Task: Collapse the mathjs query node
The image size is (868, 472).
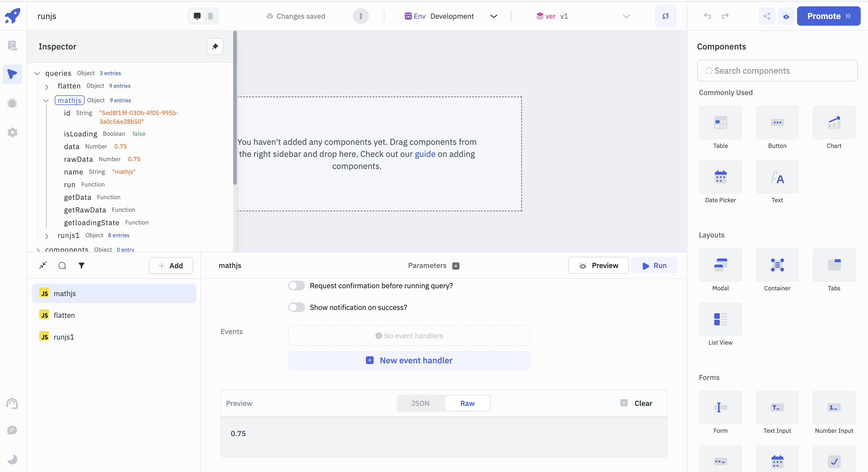Action: point(46,100)
